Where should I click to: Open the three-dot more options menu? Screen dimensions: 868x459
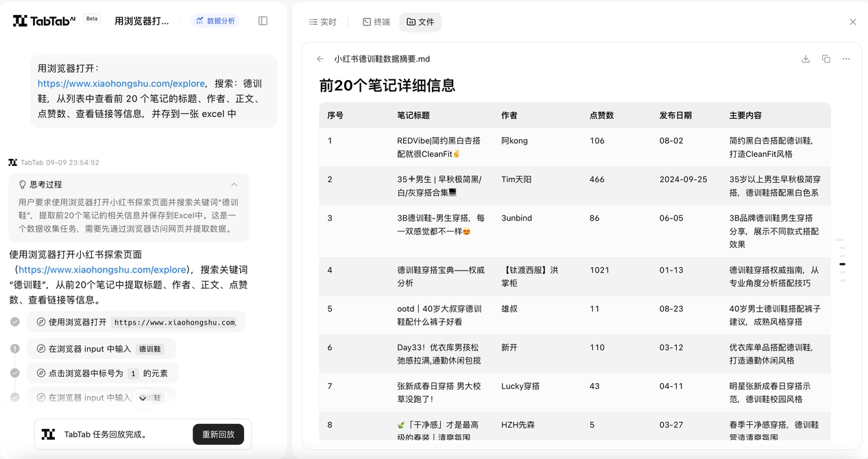click(846, 59)
